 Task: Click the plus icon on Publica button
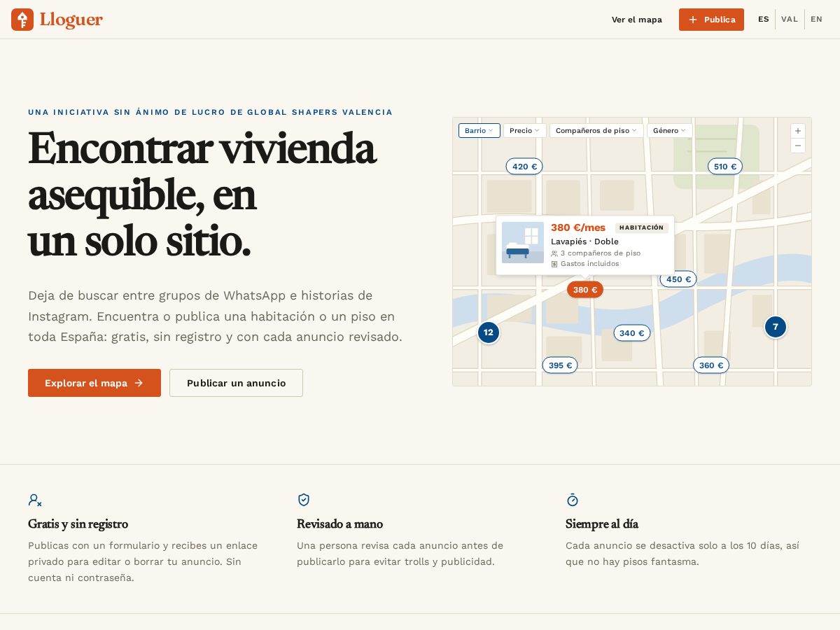click(693, 20)
